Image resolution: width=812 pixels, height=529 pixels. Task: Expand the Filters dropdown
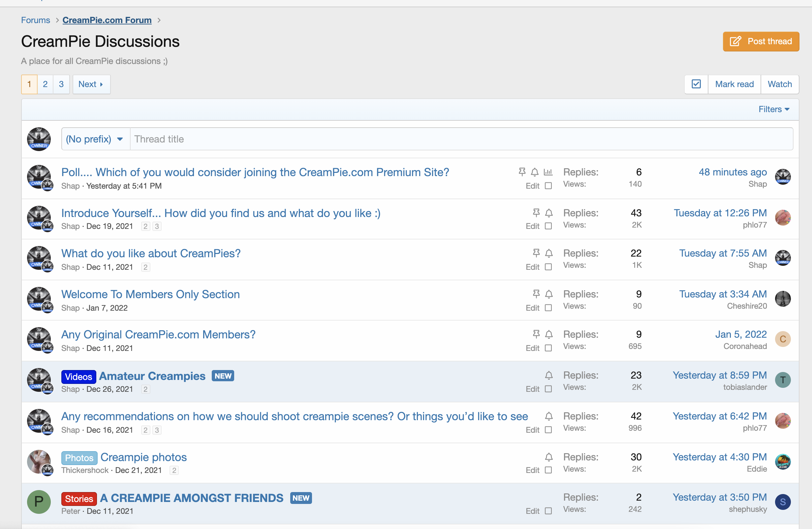[x=773, y=109]
